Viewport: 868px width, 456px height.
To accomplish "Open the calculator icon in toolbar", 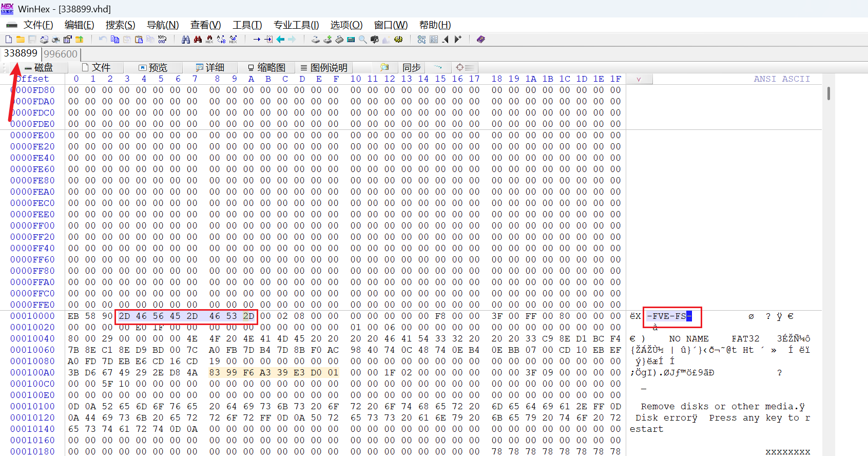I will coord(351,40).
